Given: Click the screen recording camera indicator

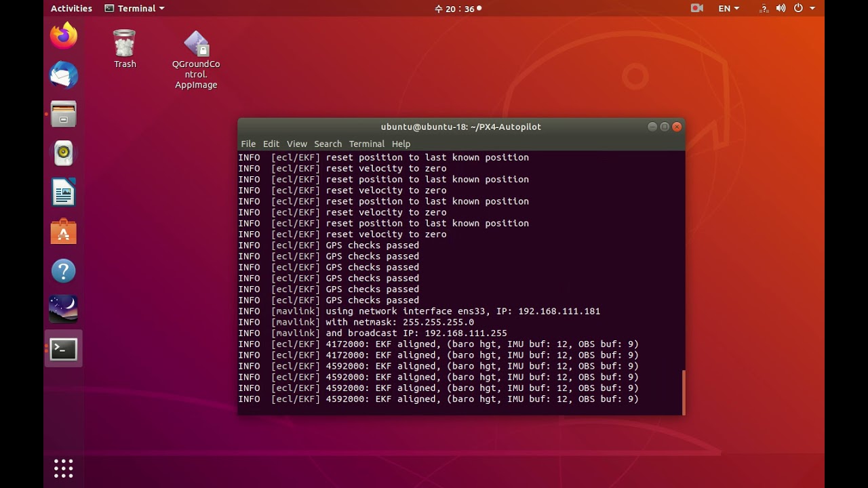Looking at the screenshot, I should coord(696,8).
